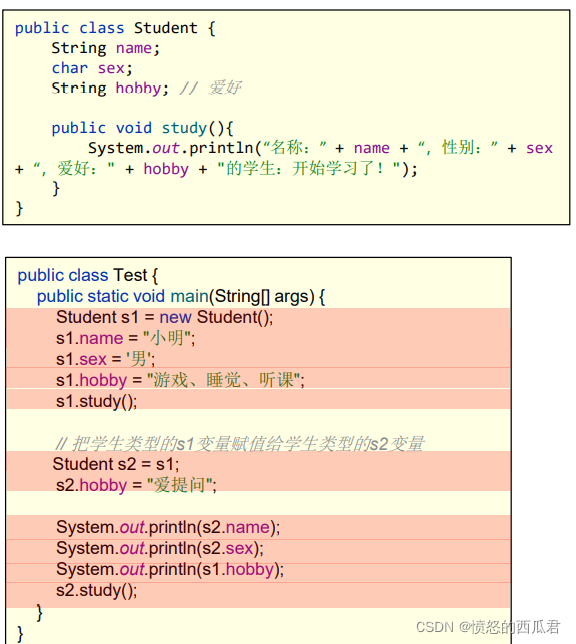The image size is (576, 644).
Task: Select the 'Student s2 = s1;' line
Action: (116, 464)
